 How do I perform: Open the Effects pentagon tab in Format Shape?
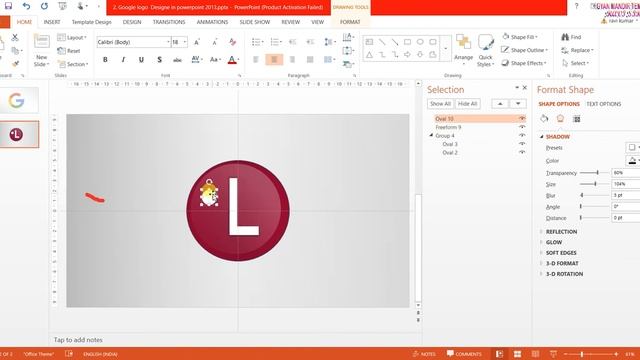point(560,119)
